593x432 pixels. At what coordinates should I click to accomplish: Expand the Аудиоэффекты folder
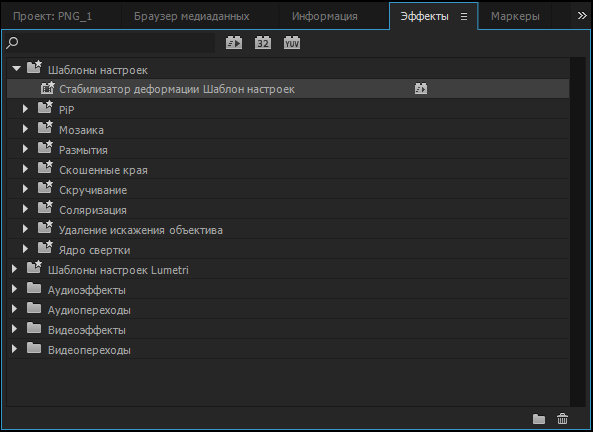coord(14,289)
